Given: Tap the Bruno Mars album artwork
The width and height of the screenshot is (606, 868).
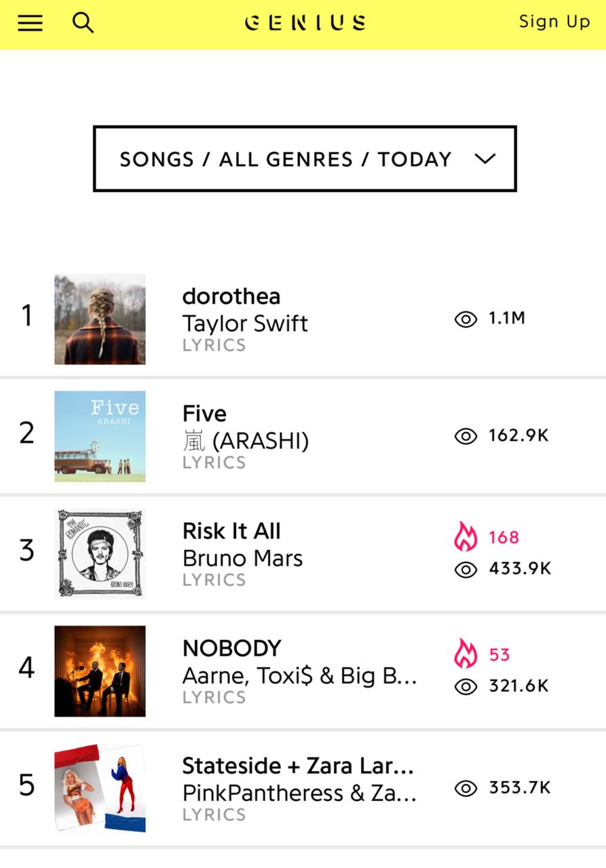Looking at the screenshot, I should point(100,553).
